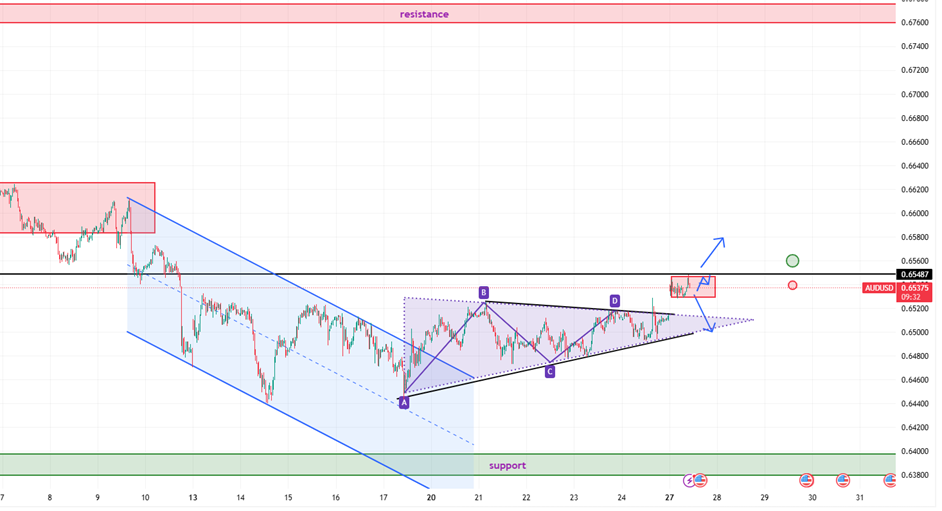
Task: Click the purple point B label
Action: click(483, 293)
